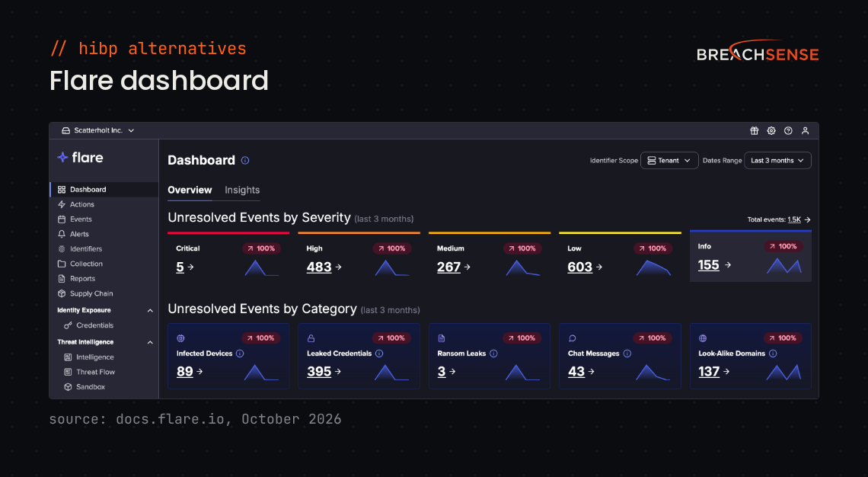The width and height of the screenshot is (868, 477).
Task: Open the Info events count 155
Action: coord(709,265)
